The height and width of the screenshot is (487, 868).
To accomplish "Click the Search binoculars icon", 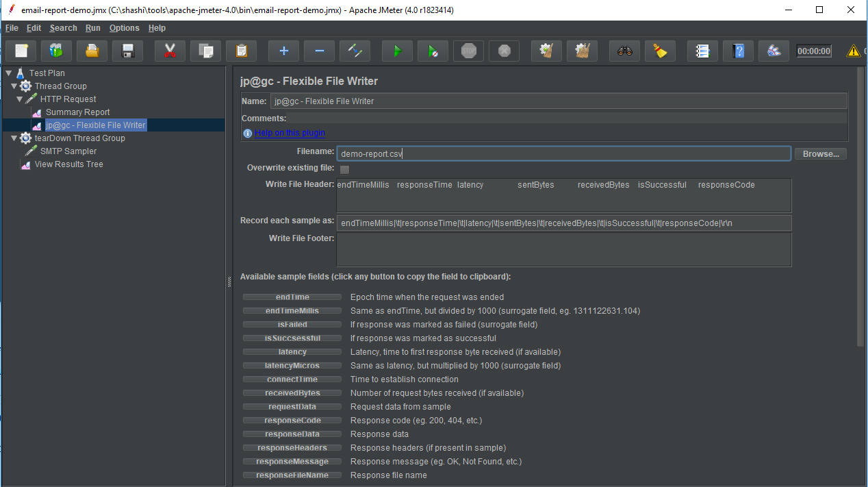I will (624, 51).
